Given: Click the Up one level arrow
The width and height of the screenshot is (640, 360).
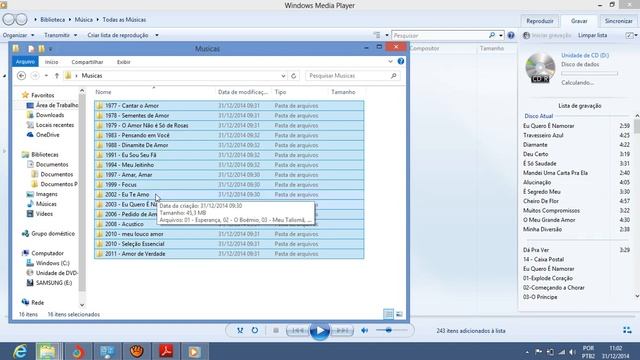Looking at the screenshot, I should point(57,76).
